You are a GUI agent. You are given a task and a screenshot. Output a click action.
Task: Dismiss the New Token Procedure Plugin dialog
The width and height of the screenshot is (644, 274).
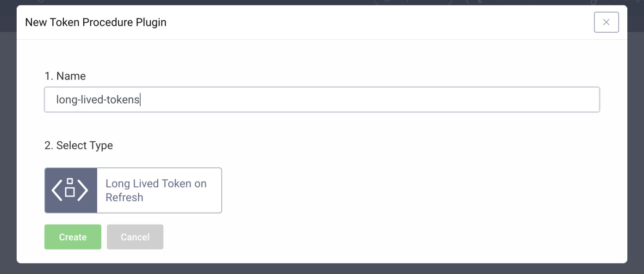coord(606,22)
